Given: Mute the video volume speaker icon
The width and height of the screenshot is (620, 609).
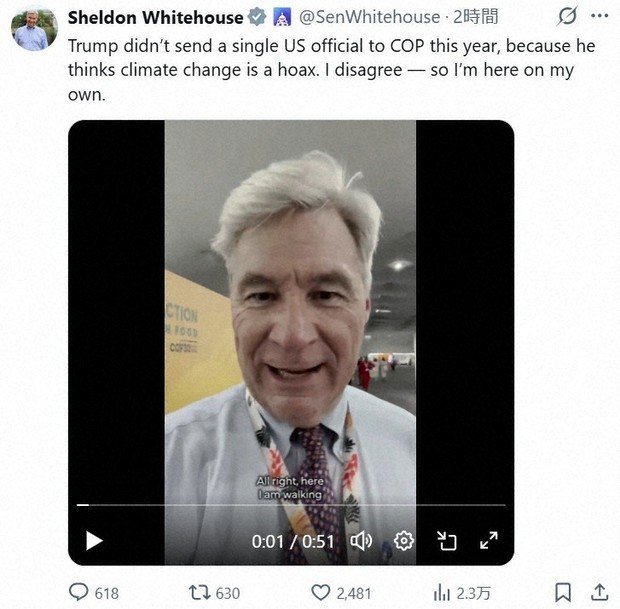Looking at the screenshot, I should (x=361, y=541).
